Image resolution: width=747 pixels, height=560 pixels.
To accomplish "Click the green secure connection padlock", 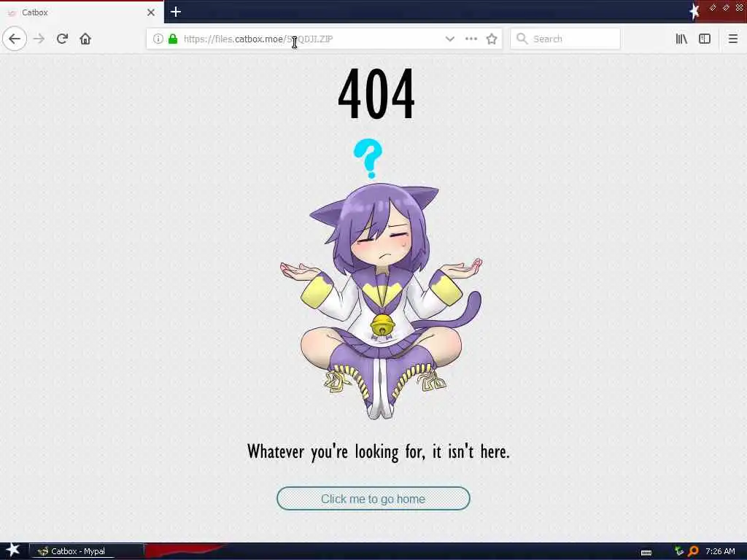I will click(x=173, y=39).
